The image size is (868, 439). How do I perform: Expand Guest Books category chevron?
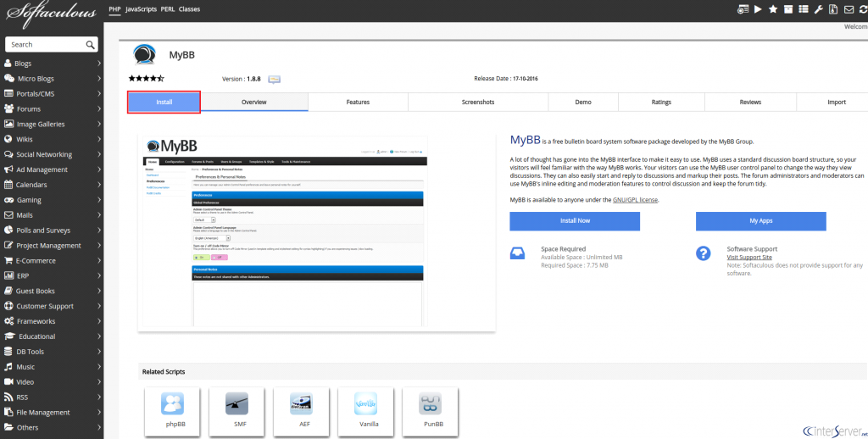coord(98,291)
